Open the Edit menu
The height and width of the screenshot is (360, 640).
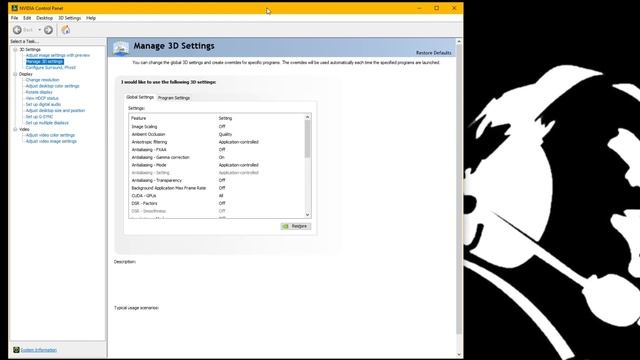tap(27, 18)
